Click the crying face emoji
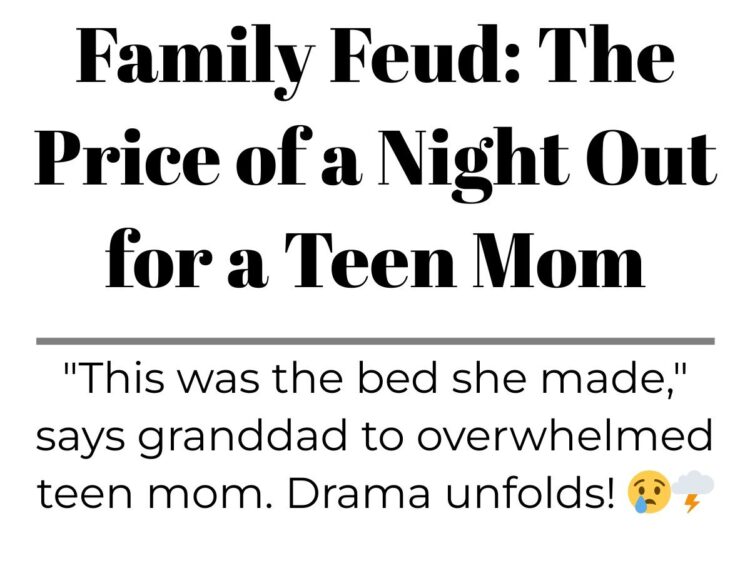The height and width of the screenshot is (563, 750). click(649, 492)
